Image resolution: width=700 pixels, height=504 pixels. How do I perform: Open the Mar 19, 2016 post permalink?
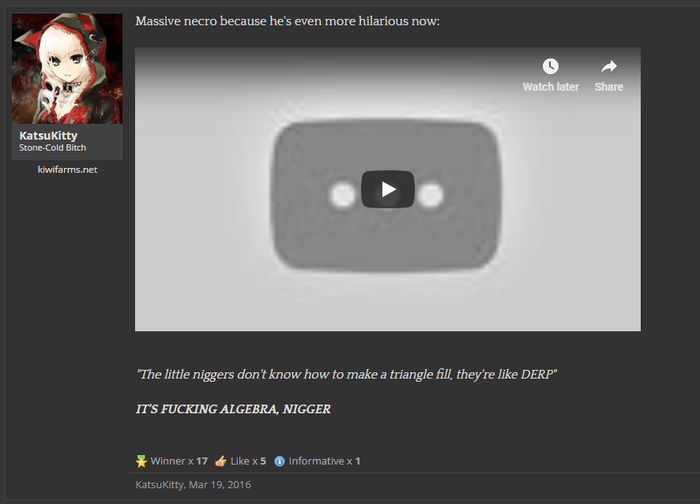point(220,485)
